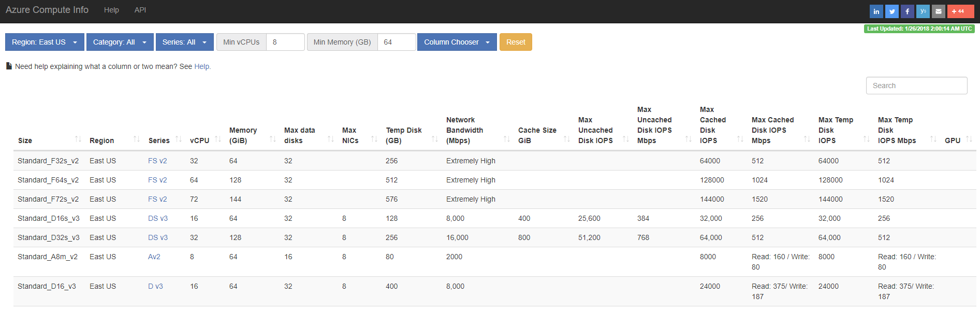
Task: Click 2000 network bandwidth value
Action: [454, 257]
